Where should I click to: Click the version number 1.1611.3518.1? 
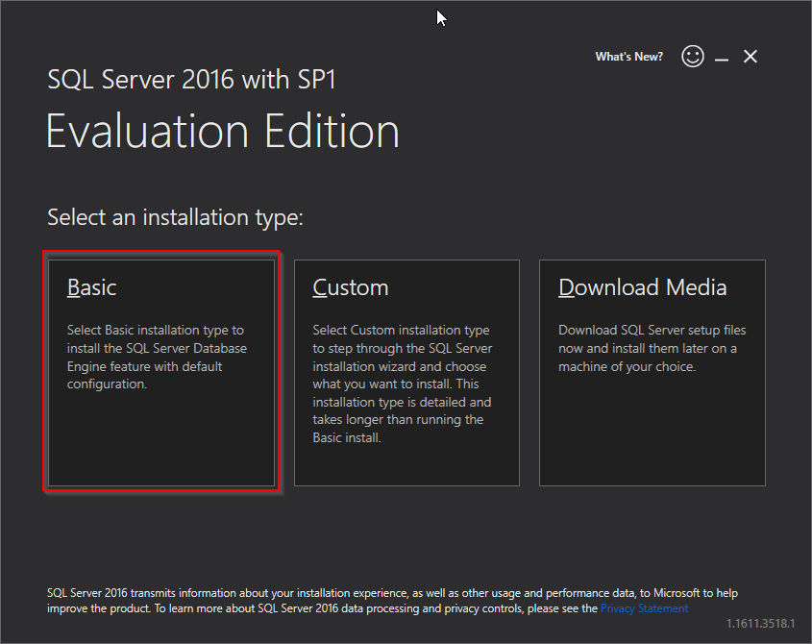tap(760, 624)
